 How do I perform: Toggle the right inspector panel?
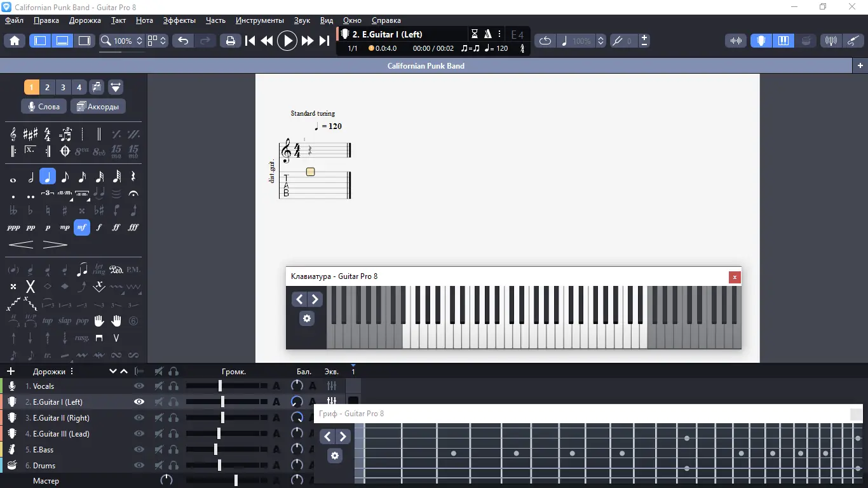[85, 41]
